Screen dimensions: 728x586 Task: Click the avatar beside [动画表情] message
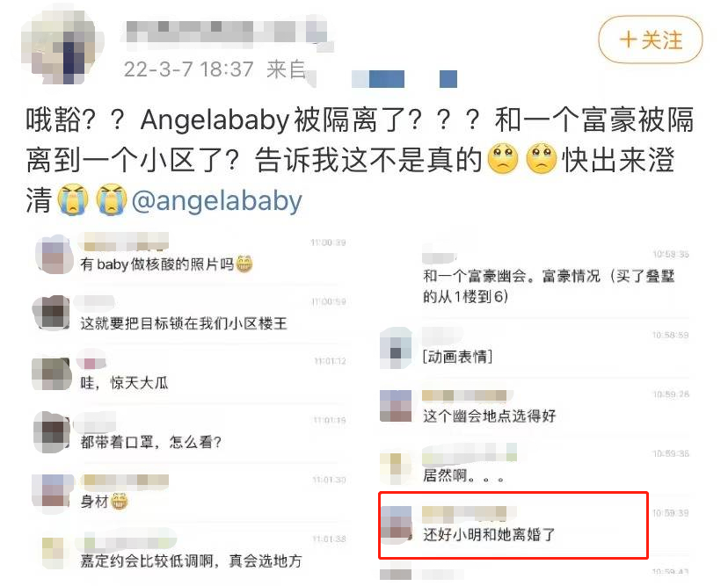tap(396, 348)
